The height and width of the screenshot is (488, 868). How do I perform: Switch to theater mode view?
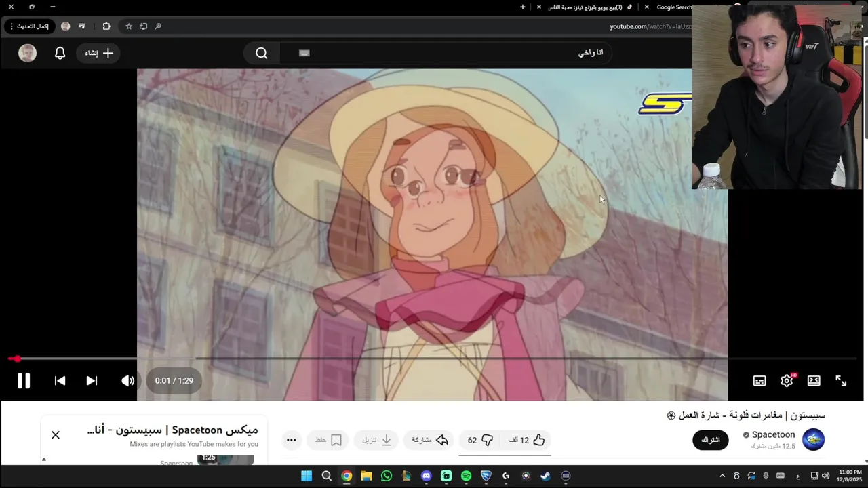coord(814,381)
